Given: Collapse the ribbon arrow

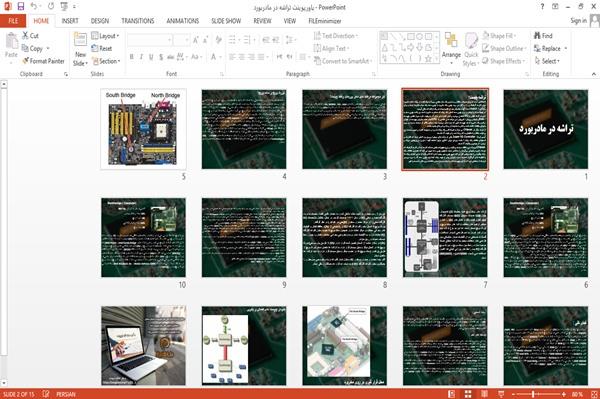Looking at the screenshot, I should click(x=594, y=74).
